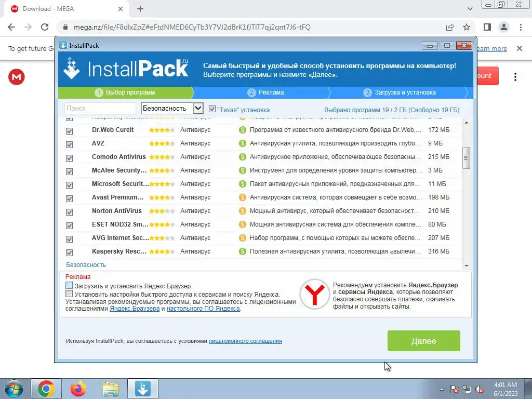Uncheck Dr.Web CureIt checkbox
Screen dimensions: 532x399
(69, 131)
